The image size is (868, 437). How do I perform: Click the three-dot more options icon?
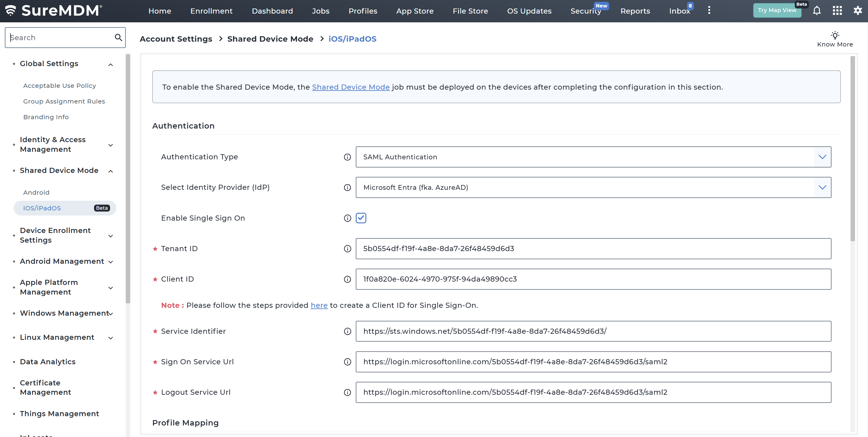[x=709, y=11]
